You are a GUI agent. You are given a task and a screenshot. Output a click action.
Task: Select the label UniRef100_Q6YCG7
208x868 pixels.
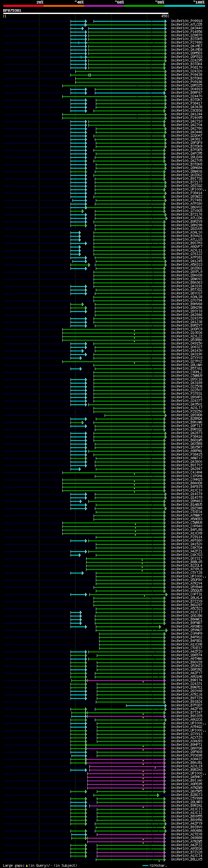click(187, 293)
